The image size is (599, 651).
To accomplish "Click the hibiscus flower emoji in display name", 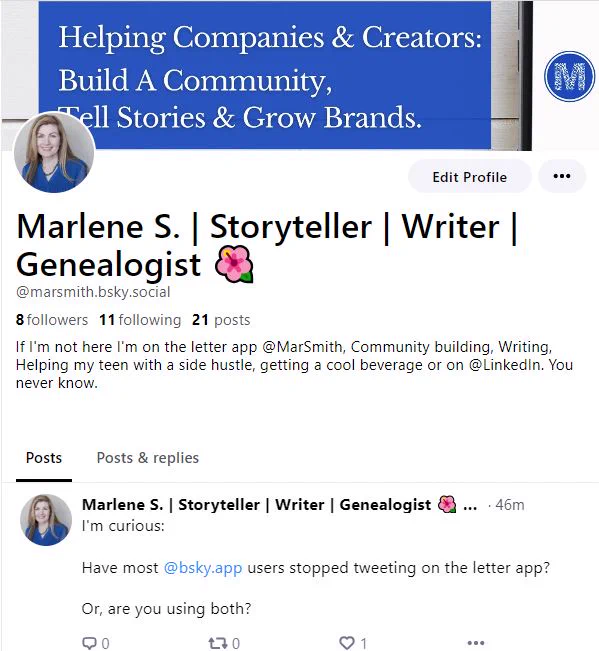I will (234, 264).
